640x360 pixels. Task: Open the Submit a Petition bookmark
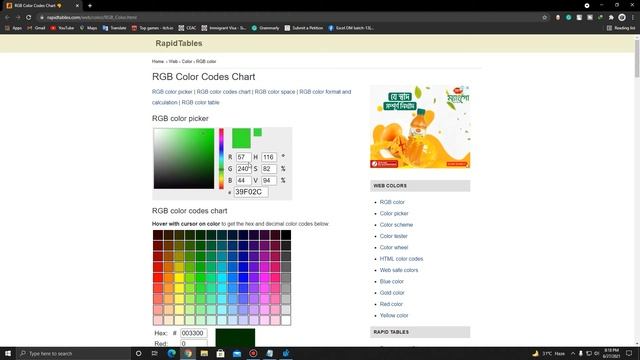pos(304,28)
